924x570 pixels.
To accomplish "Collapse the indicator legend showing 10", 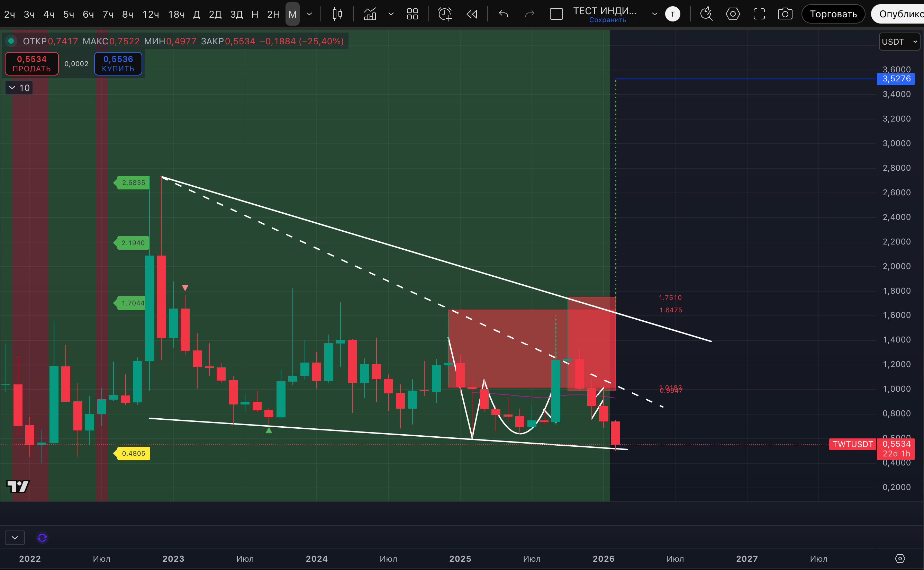I will pos(19,88).
